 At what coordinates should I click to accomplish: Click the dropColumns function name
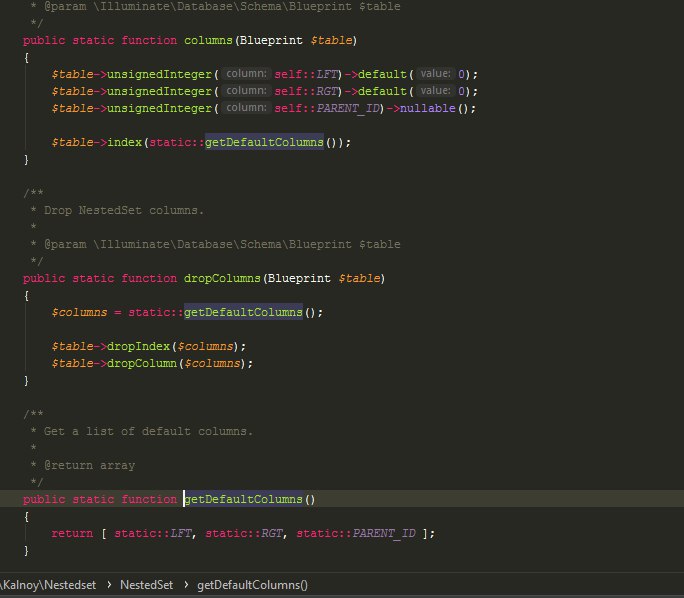click(222, 278)
